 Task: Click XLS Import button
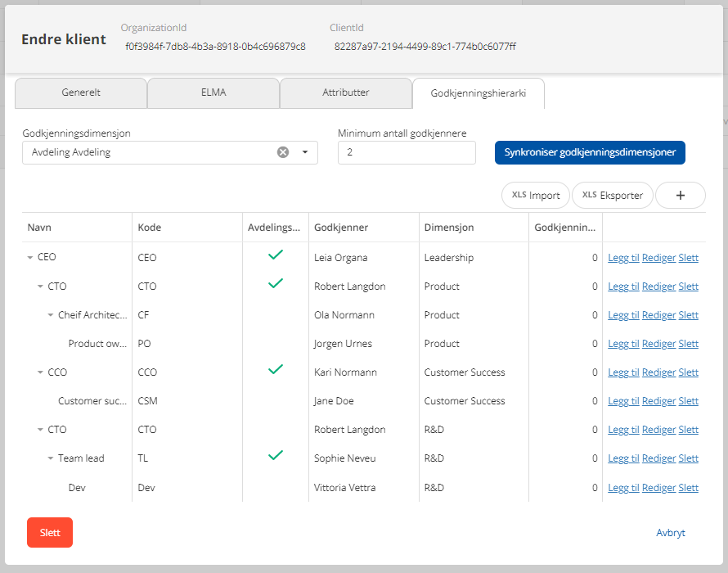click(536, 196)
